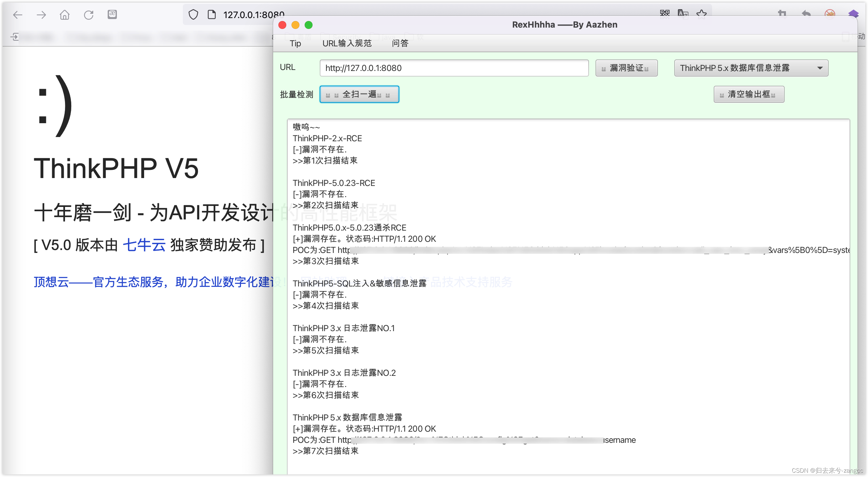Screen dimensions: 868x477
Task: Click the ThinkPHP5.0.x-5.0.23通杀RCE output line
Action: click(x=349, y=228)
